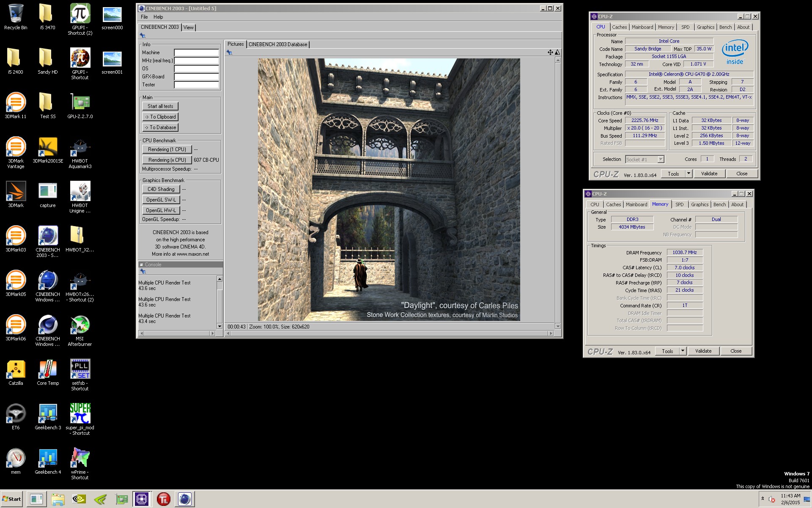Open the Recycle Bin desktop icon
The width and height of the screenshot is (812, 508).
pos(16,17)
